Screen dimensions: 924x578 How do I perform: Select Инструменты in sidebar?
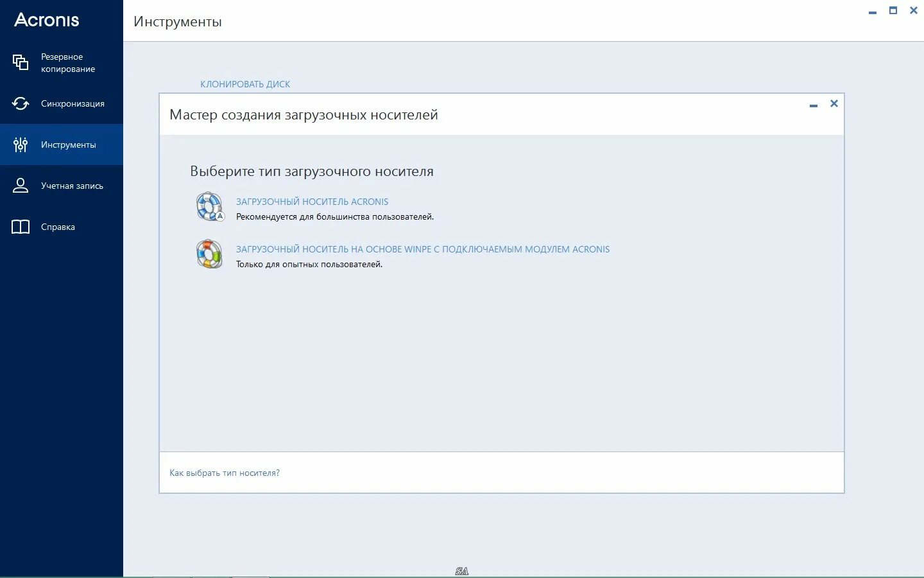[x=62, y=144]
